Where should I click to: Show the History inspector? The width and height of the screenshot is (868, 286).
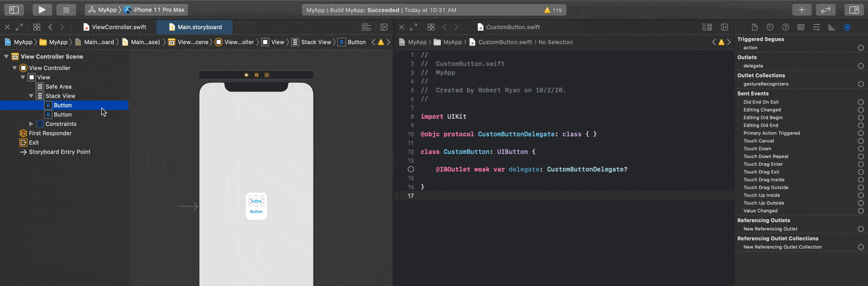(770, 27)
